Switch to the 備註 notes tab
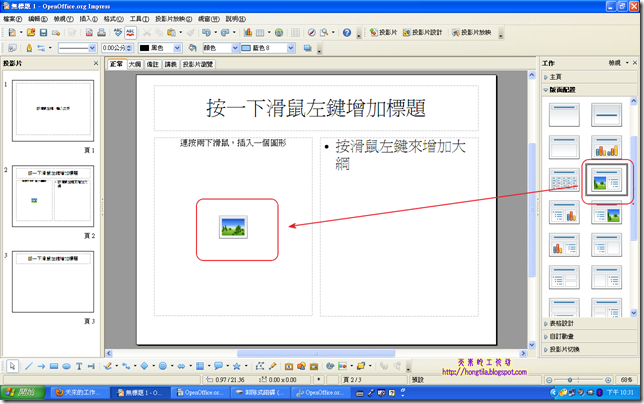Screen dimensions: 644x404 152,64
